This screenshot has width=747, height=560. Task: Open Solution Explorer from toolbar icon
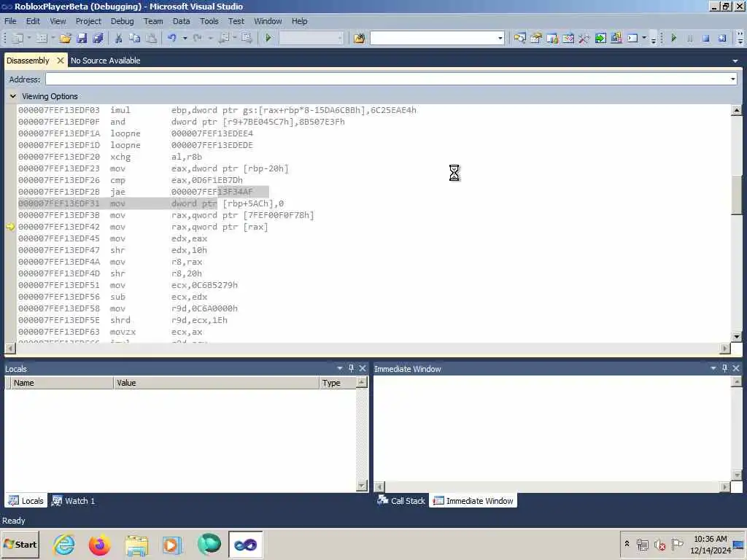pos(519,38)
